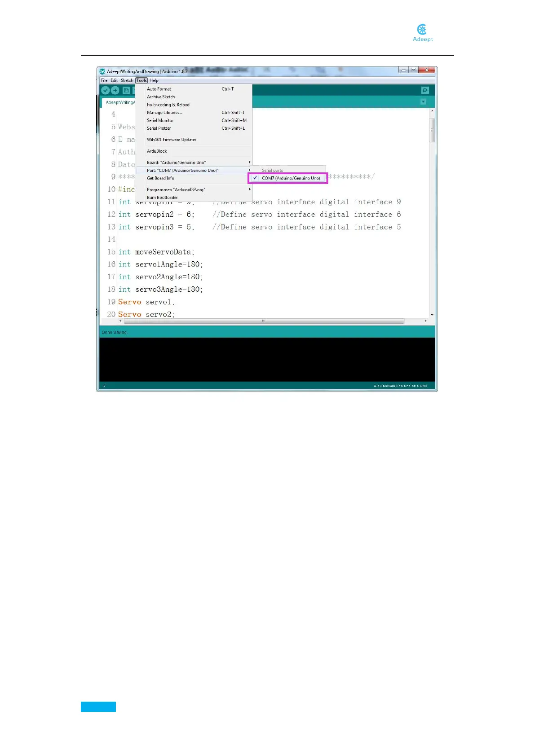Click code line "int servo2Angle=180;"
Viewport: 535px width, 756px height.
[x=161, y=277]
